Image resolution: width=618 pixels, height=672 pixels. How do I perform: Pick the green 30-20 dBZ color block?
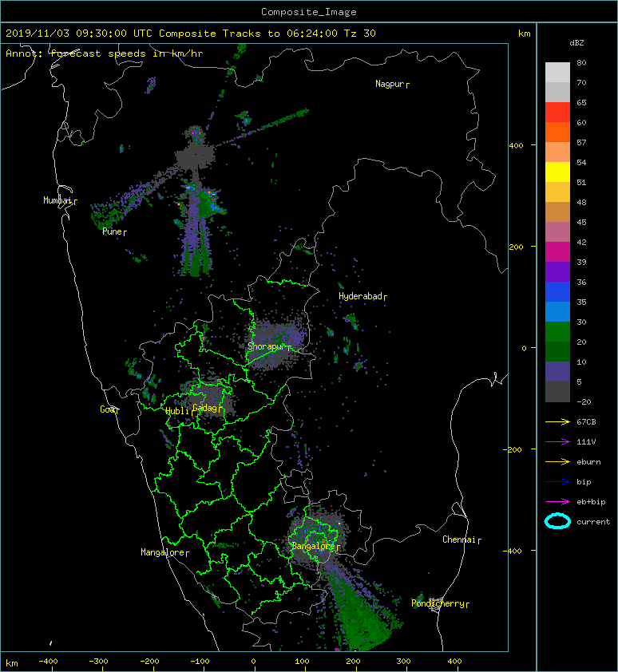pos(557,332)
